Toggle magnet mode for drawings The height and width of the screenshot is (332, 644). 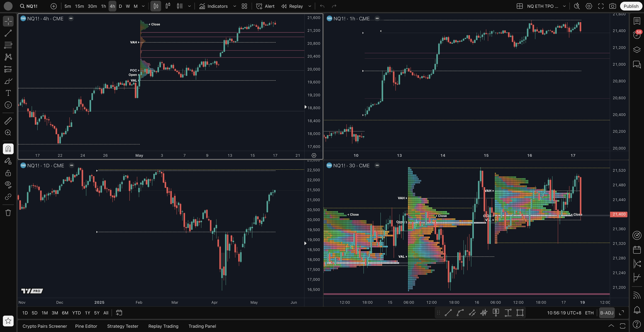point(8,149)
